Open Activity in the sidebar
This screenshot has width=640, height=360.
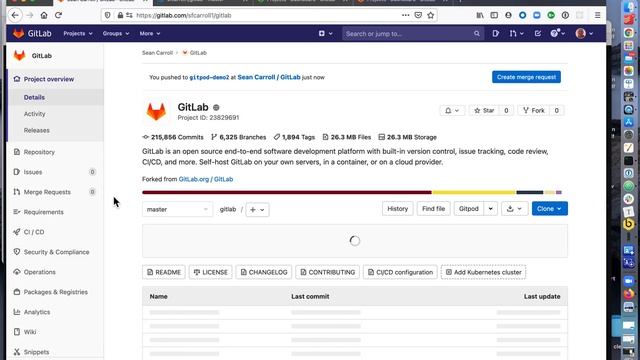coord(34,114)
